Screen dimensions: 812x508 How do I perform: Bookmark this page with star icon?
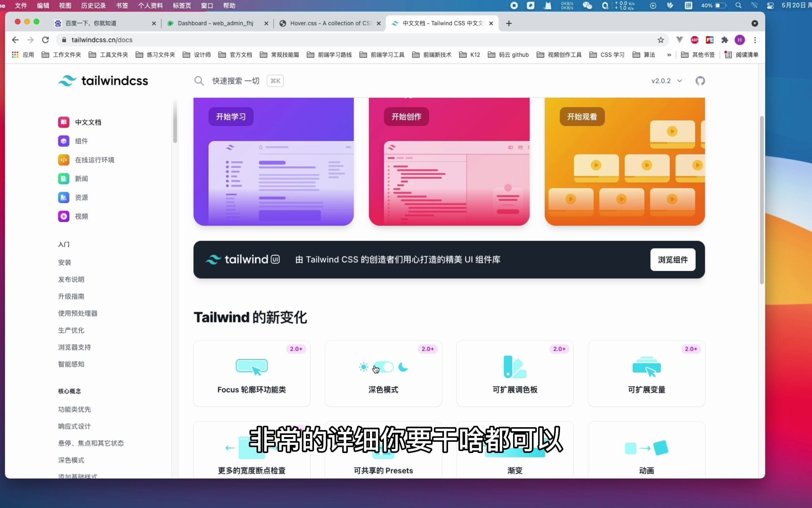(661, 40)
